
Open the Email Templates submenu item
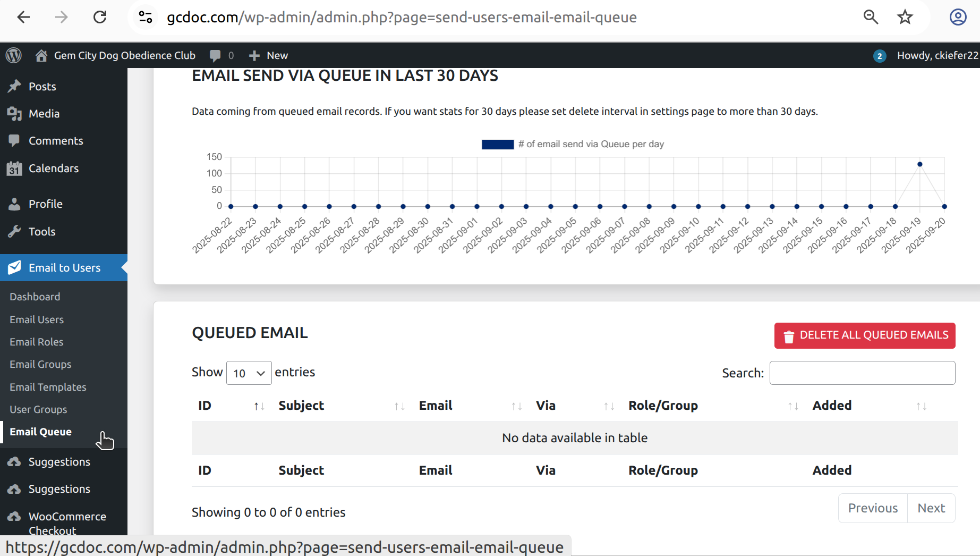[x=48, y=387]
